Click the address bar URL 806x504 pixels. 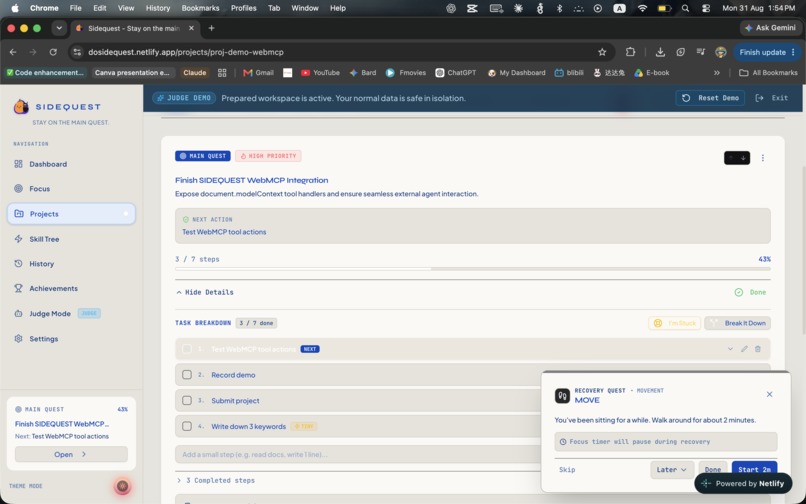coord(186,52)
